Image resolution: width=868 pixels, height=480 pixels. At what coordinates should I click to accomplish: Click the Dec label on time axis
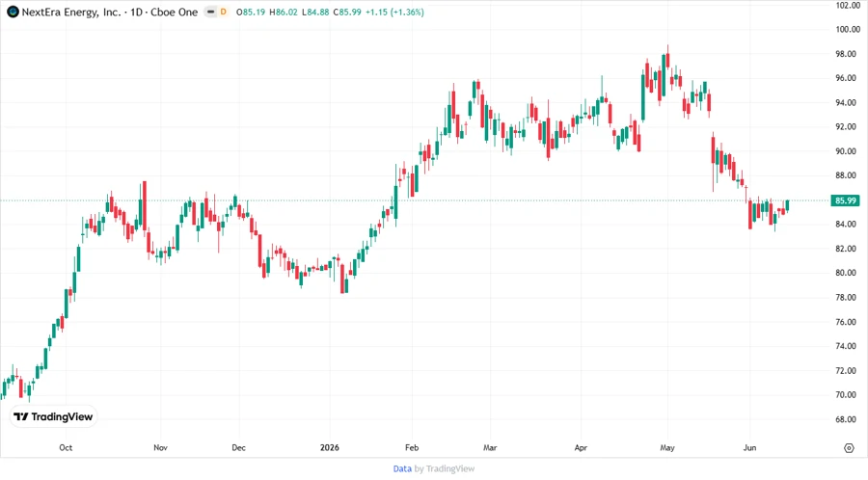[238, 447]
